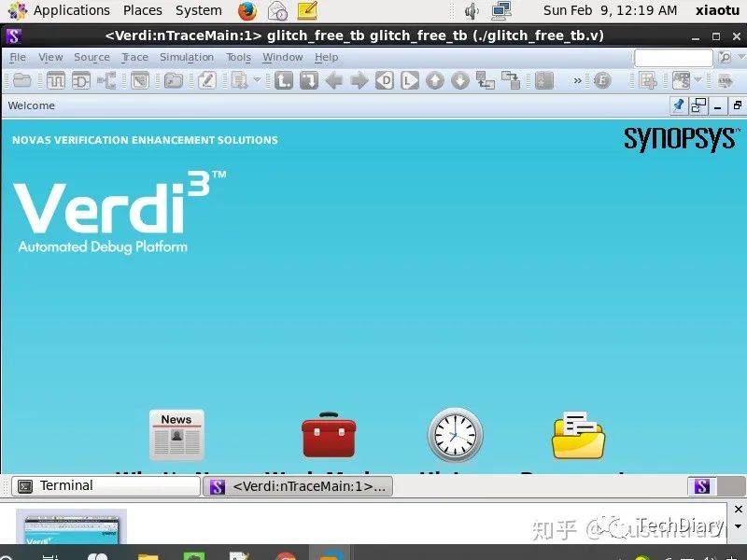The width and height of the screenshot is (747, 560).
Task: Click the hierarchy tree toolbar icon
Action: (x=106, y=80)
